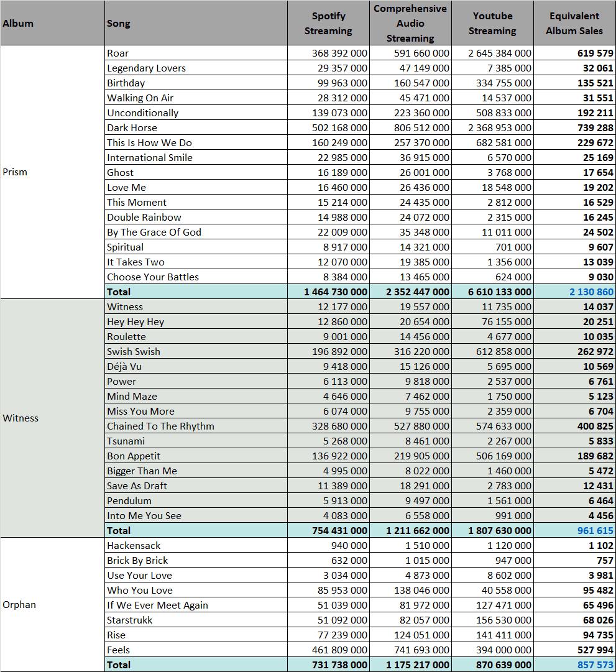The height and width of the screenshot is (672, 616).
Task: Select the Ghost song cell
Action: tap(196, 172)
